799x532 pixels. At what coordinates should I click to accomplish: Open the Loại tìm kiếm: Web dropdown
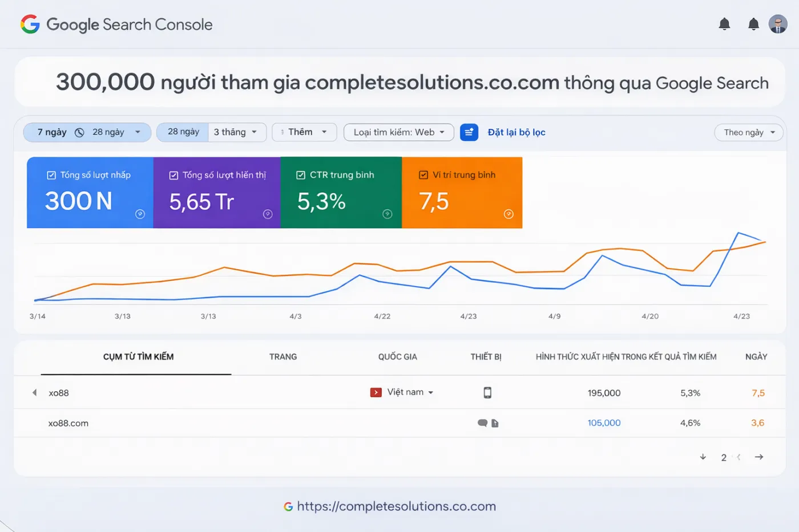398,132
